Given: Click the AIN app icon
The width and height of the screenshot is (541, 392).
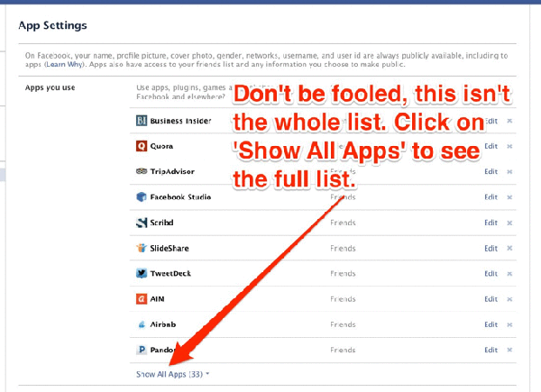Looking at the screenshot, I should (x=142, y=299).
